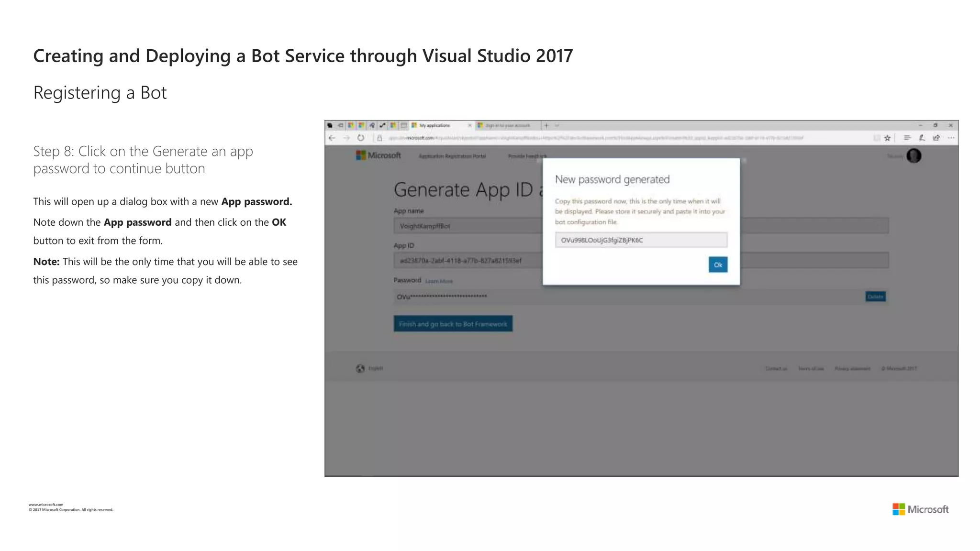Image resolution: width=980 pixels, height=551 pixels.
Task: Click the Microsoft logo in page header
Action: [x=379, y=155]
